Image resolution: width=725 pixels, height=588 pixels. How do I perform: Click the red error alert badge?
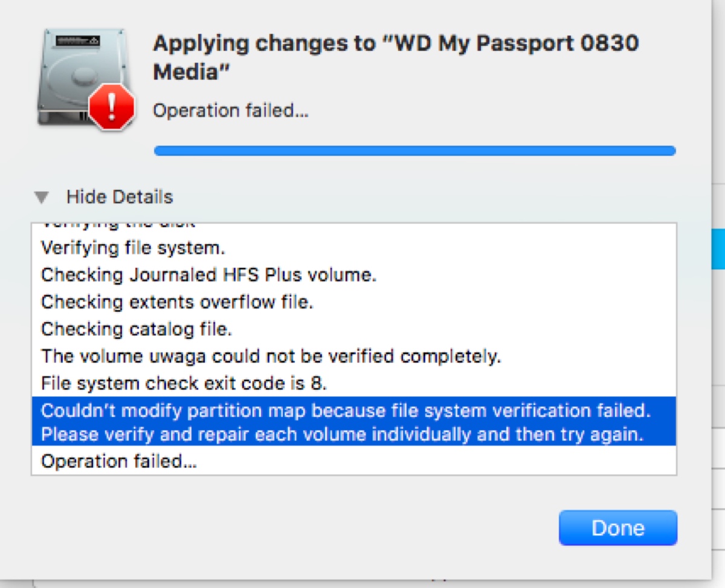[x=112, y=107]
